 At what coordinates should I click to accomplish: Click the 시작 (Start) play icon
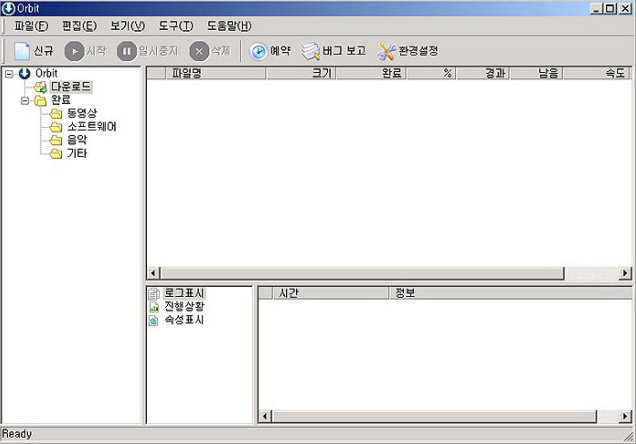coord(74,51)
